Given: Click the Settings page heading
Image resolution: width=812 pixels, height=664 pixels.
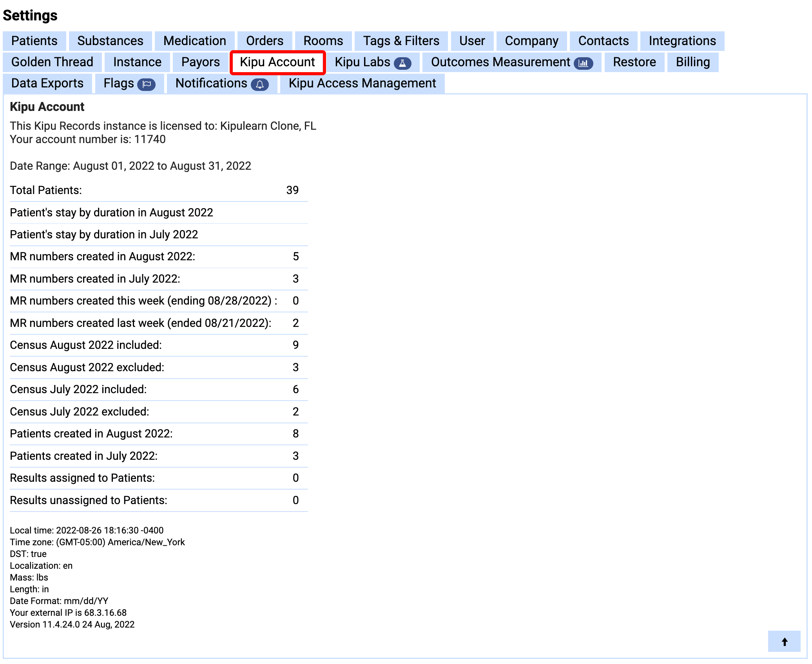Looking at the screenshot, I should (x=30, y=16).
